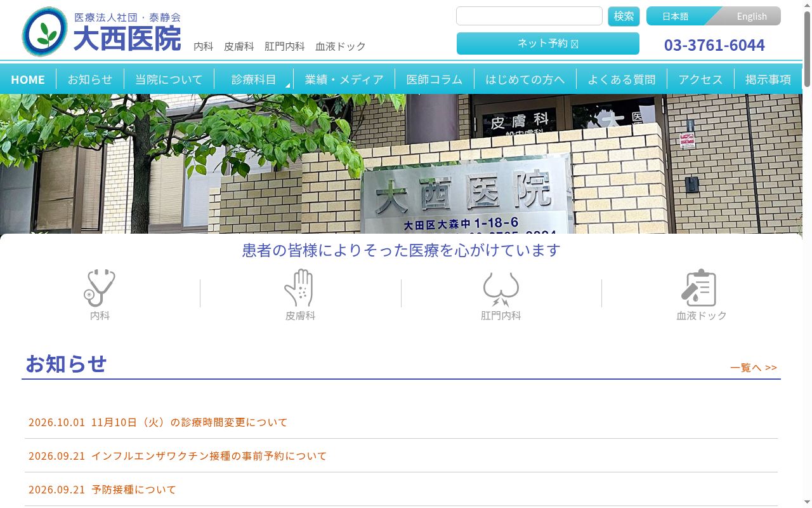Open アクセス menu item
The width and height of the screenshot is (812, 508).
(701, 79)
